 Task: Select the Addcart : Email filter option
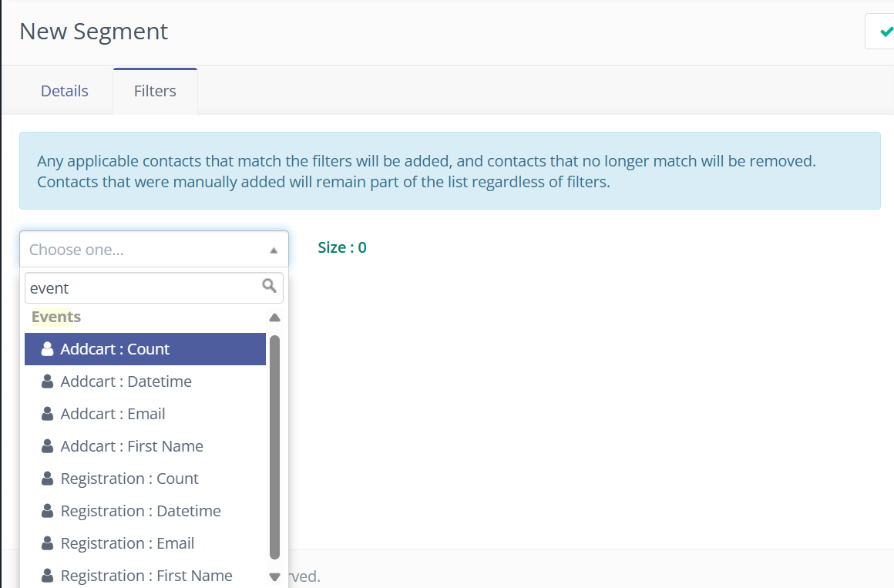pyautogui.click(x=113, y=414)
